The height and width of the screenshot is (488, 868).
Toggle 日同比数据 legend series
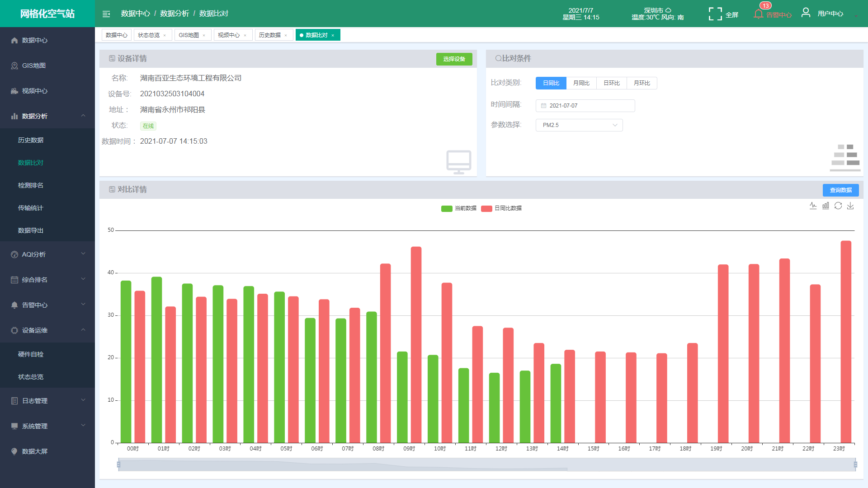[x=501, y=208]
